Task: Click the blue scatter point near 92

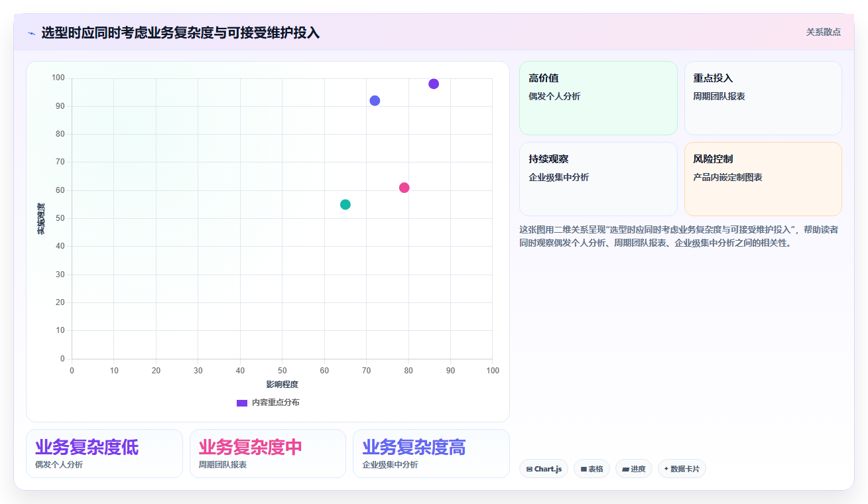Action: (375, 101)
